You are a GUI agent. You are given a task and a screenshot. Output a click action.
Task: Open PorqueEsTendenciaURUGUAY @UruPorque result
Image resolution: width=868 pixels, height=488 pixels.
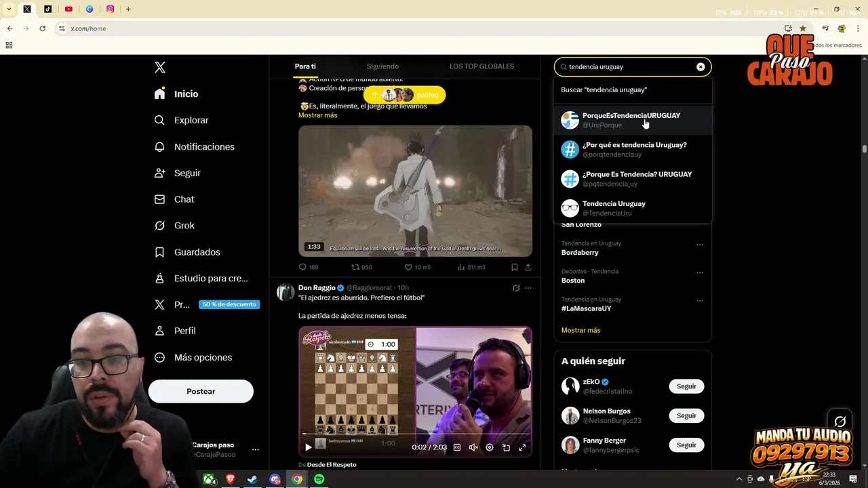[x=633, y=120]
